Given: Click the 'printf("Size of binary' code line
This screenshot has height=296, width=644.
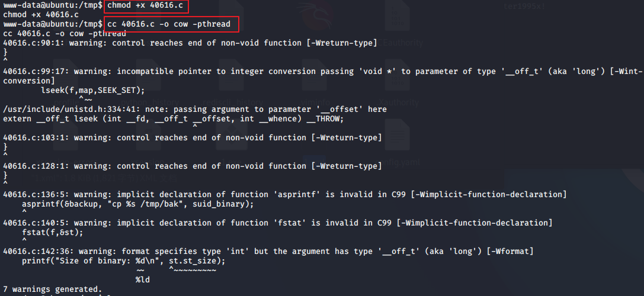Looking at the screenshot, I should pos(124,260).
